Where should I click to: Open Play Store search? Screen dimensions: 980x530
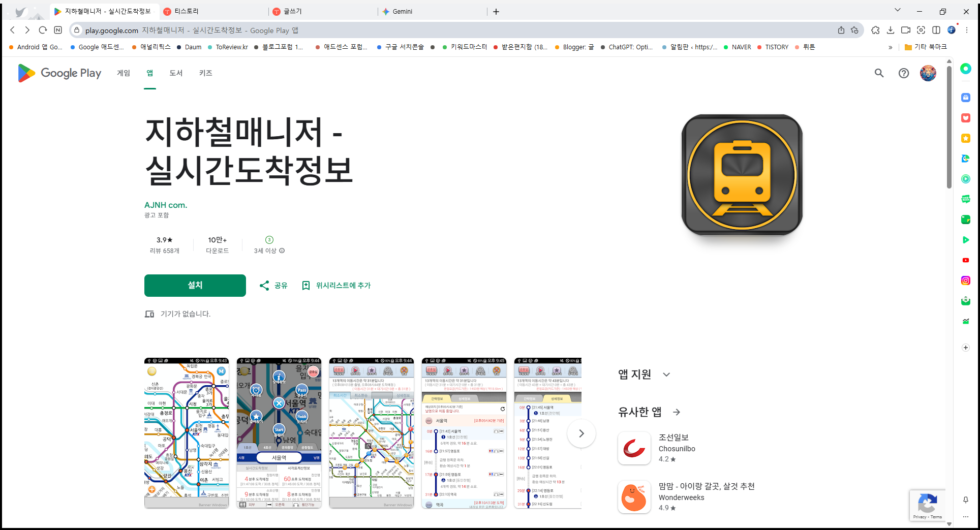(x=879, y=73)
